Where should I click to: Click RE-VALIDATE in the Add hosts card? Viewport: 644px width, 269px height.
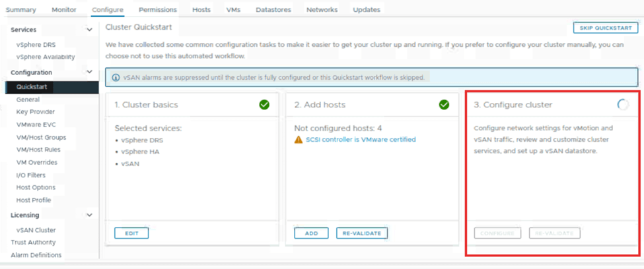coord(362,233)
